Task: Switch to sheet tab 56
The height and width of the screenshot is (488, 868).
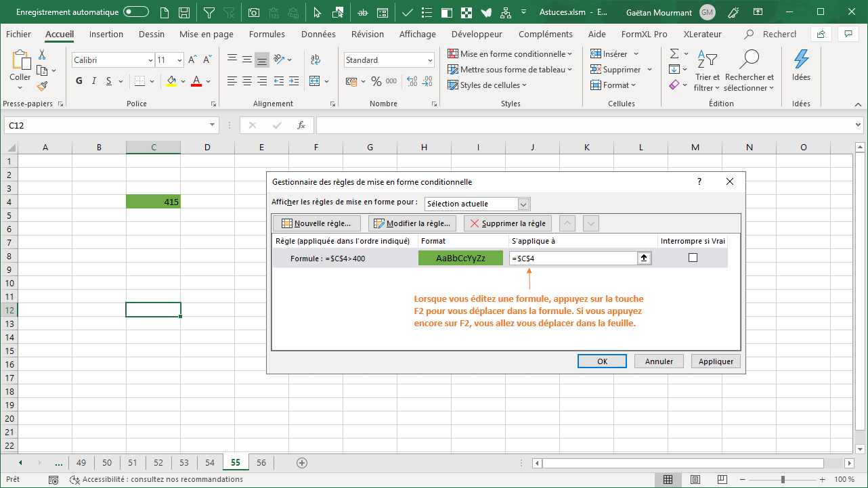Action: [x=261, y=463]
